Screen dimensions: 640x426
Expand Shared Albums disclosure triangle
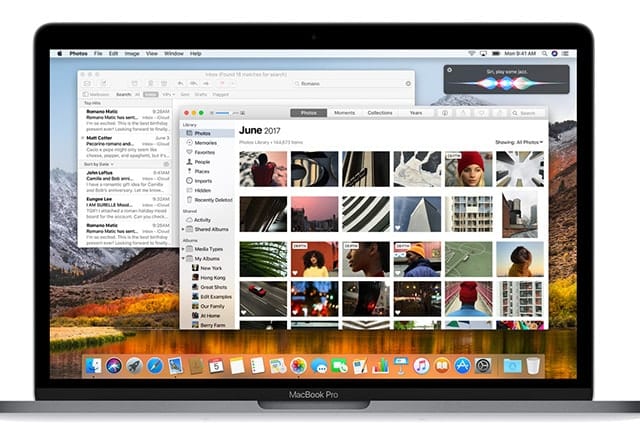pos(183,229)
